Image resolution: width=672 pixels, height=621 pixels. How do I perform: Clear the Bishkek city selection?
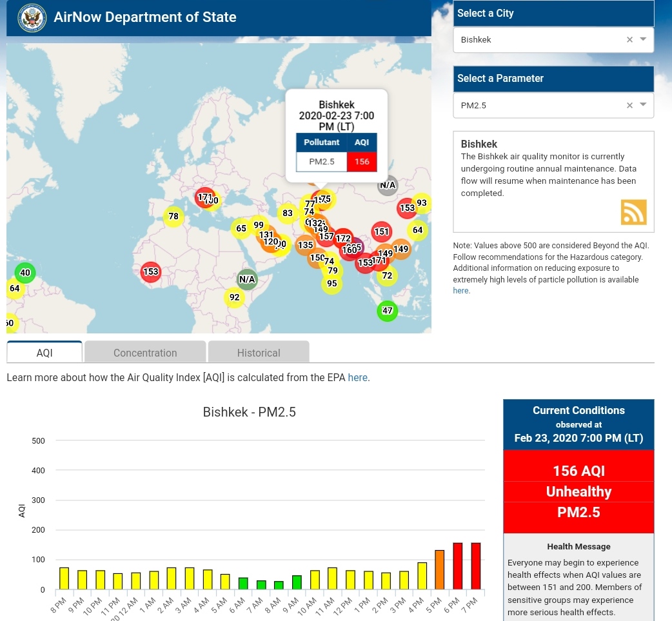tap(629, 40)
